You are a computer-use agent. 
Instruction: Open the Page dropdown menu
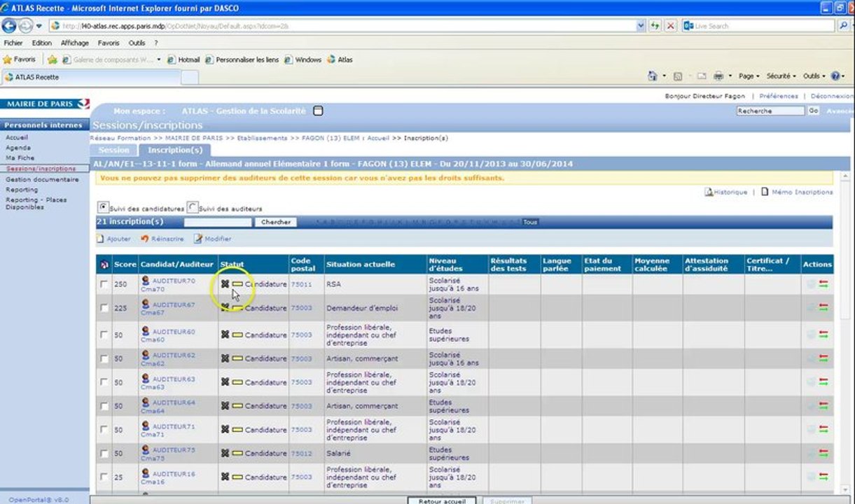[749, 76]
